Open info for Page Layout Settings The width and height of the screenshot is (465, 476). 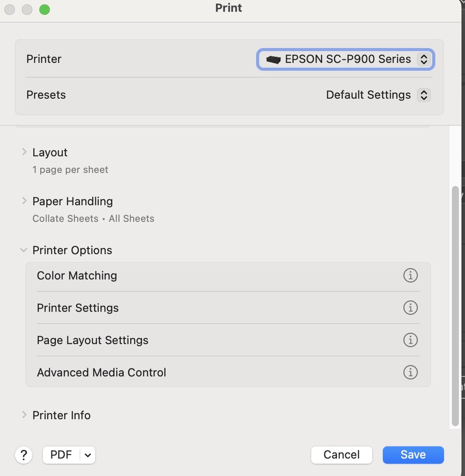point(410,340)
